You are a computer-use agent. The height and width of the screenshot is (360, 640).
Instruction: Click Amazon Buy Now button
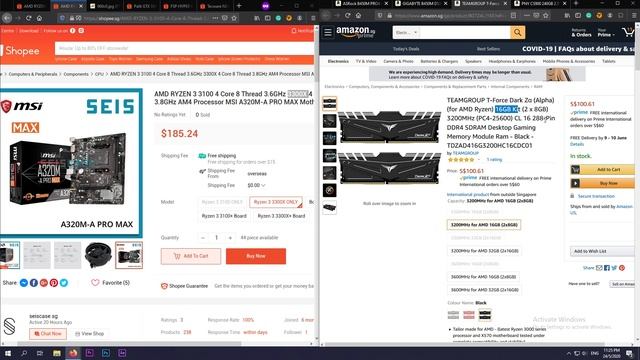(602, 183)
